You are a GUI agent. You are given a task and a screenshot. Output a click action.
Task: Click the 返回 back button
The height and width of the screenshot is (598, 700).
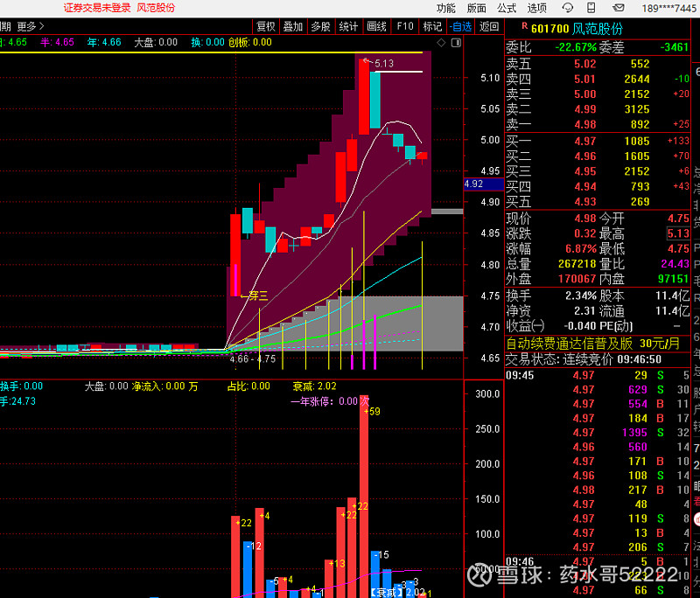click(489, 27)
